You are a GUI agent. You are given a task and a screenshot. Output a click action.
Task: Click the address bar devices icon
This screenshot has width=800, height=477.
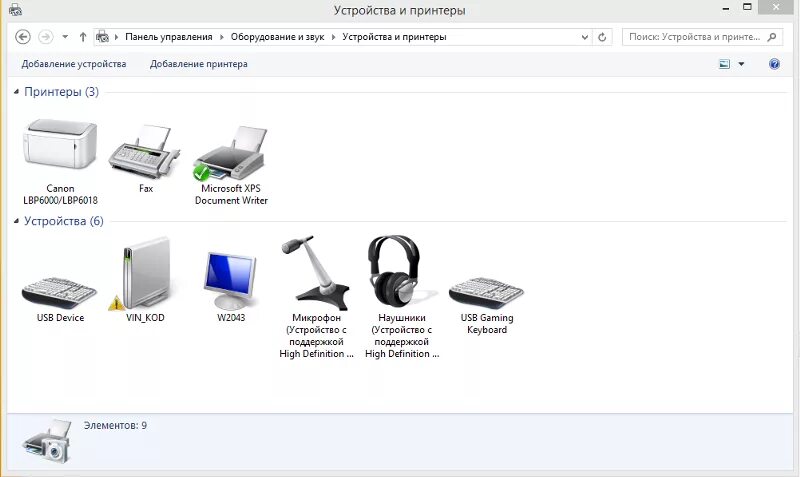(x=103, y=37)
